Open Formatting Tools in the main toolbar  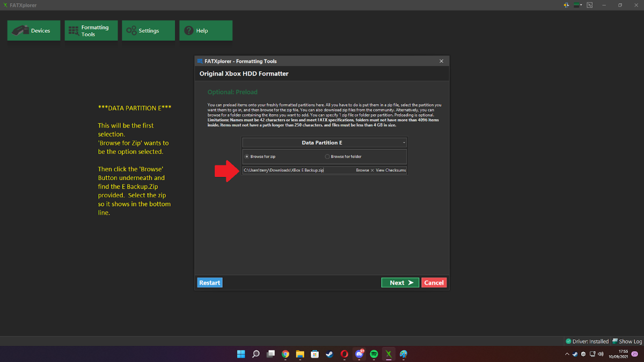[91, 31]
